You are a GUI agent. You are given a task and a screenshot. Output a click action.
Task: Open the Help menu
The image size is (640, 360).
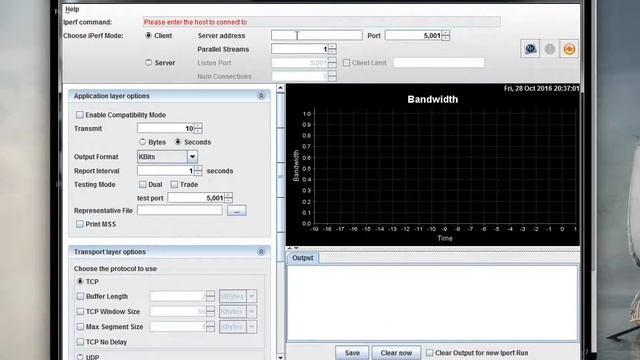pyautogui.click(x=72, y=9)
